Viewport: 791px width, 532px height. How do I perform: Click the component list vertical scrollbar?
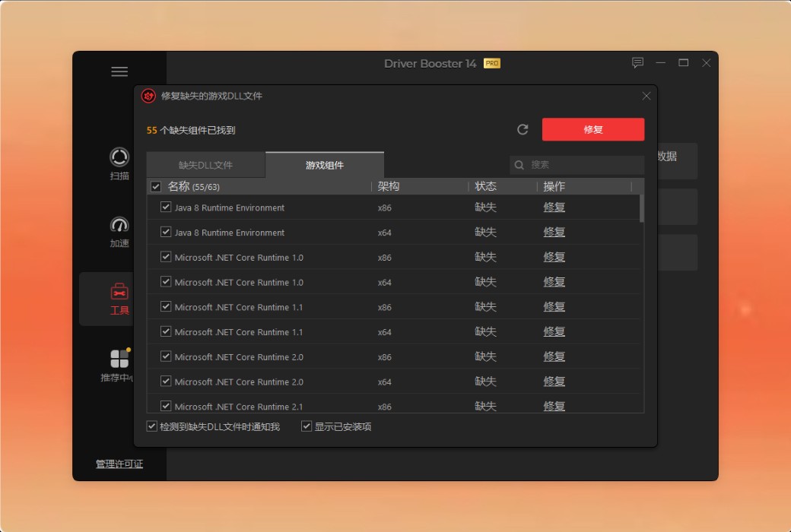click(x=642, y=208)
